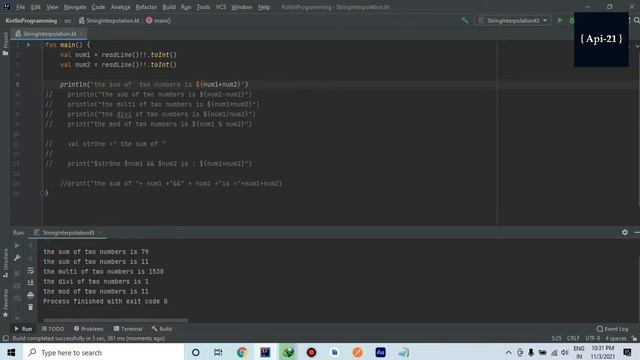Select the StringInterpolationKt tab in the Run panel

click(x=68, y=233)
